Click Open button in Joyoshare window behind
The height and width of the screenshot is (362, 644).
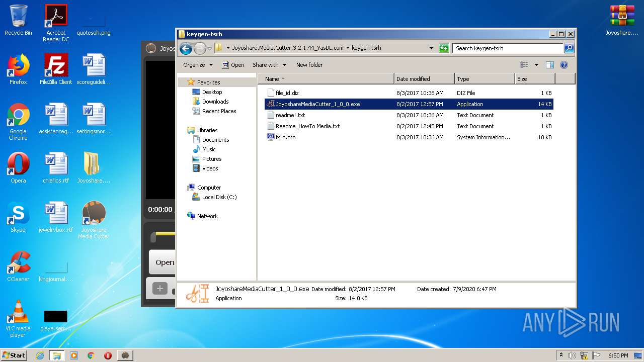pyautogui.click(x=162, y=262)
